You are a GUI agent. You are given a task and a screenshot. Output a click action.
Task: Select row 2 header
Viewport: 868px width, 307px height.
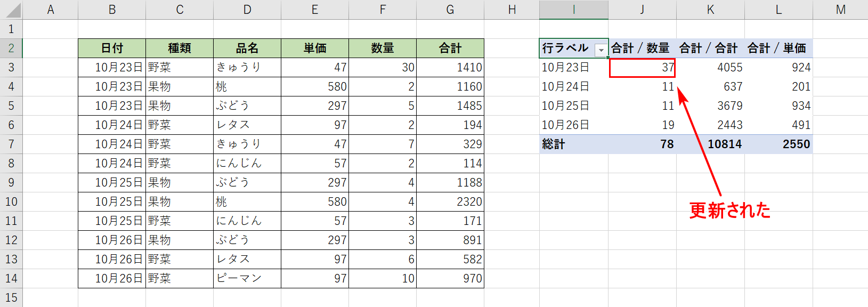click(11, 48)
